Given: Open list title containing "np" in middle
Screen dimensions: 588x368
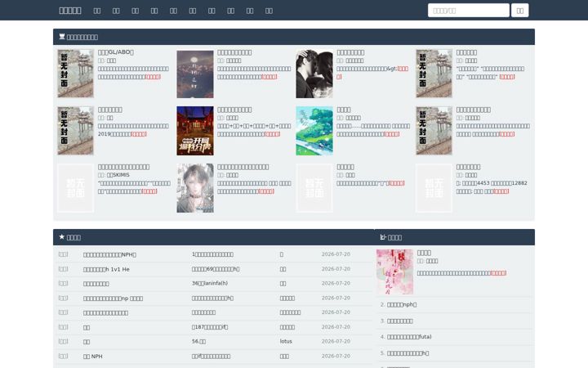Looking at the screenshot, I should [x=113, y=298].
